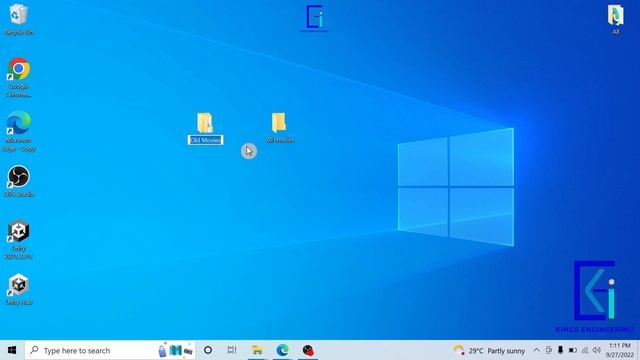Screen dimensions: 640x360
Task: Open the clock and calendar flyout
Action: tap(620, 350)
